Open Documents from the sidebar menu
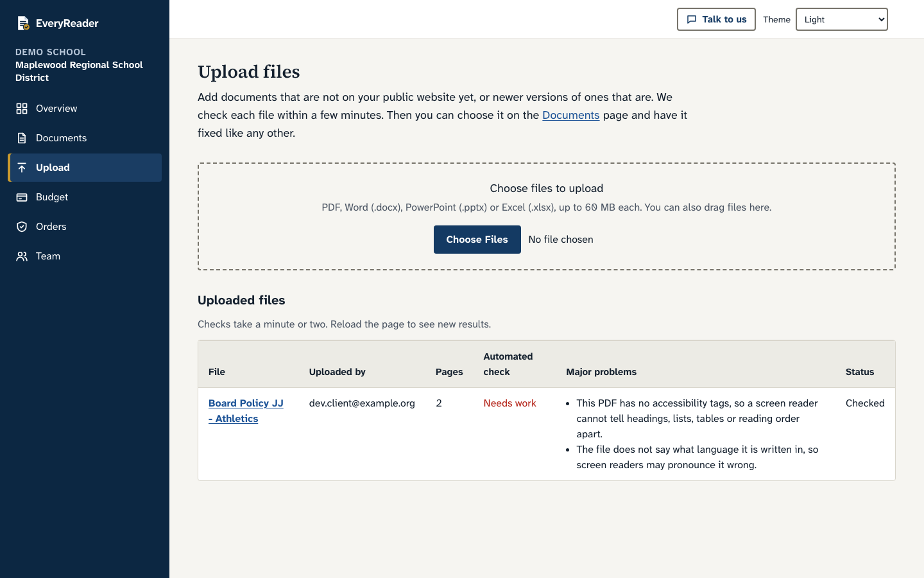 click(x=85, y=138)
